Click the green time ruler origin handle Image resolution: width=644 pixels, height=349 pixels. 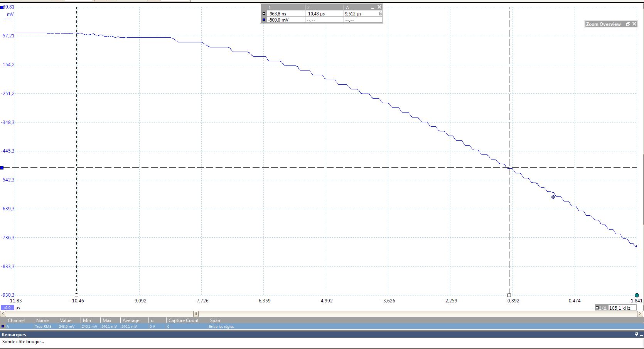637,295
